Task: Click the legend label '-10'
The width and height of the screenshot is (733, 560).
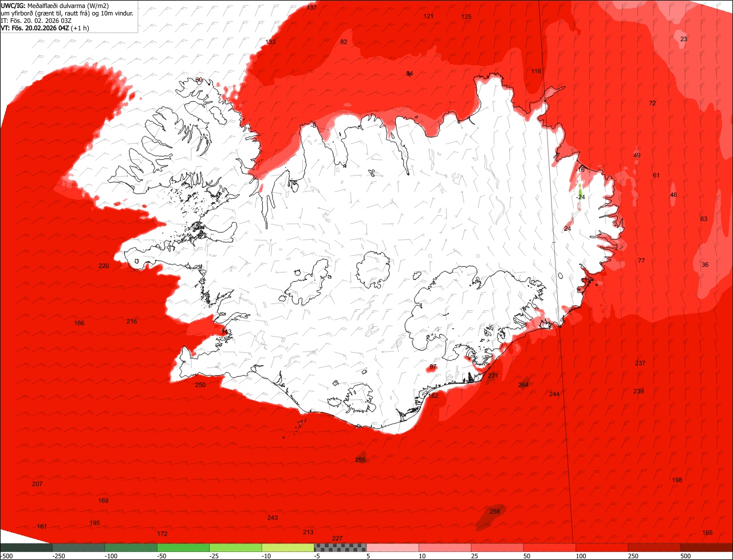Action: point(267,556)
